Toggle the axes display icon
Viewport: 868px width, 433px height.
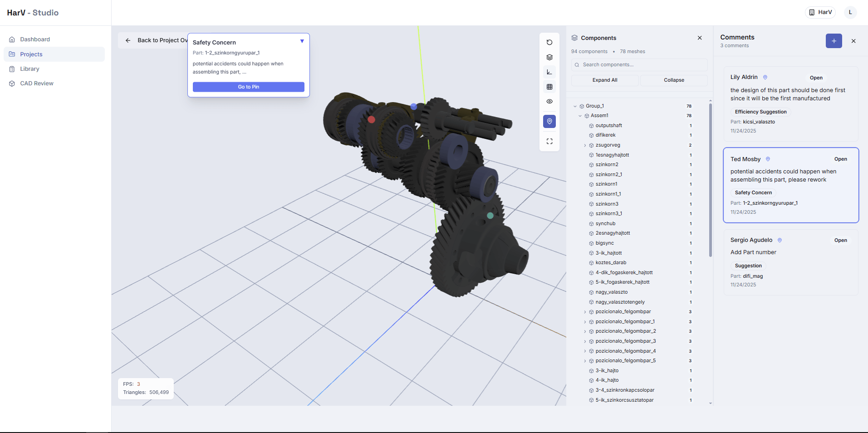(549, 72)
